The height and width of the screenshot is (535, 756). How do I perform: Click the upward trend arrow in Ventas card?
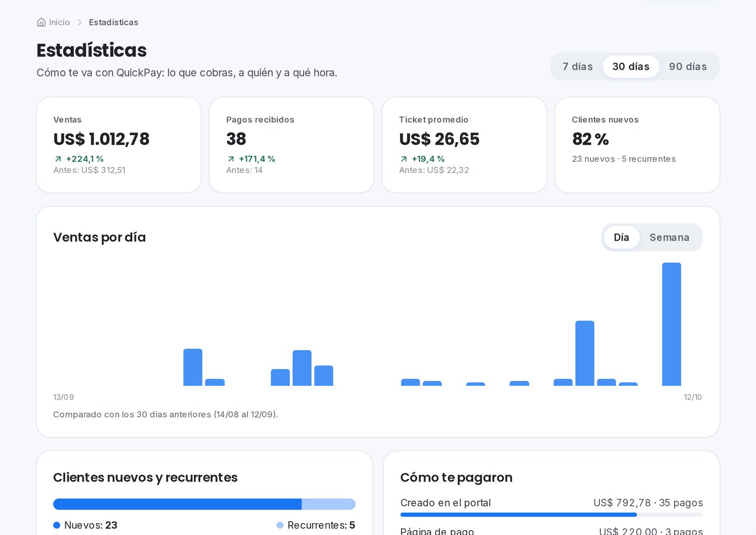58,159
